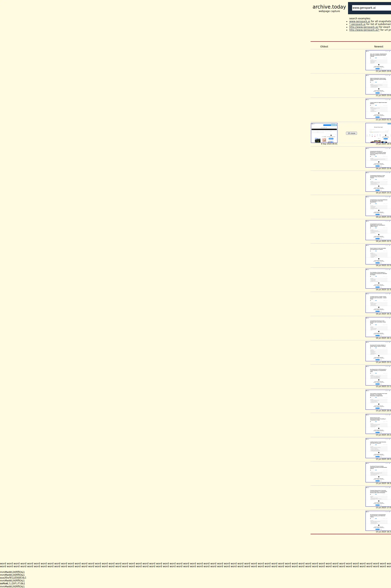
Task: Open Email Contacts of Jain Communities in Palitana snapshot
Action: click(x=378, y=254)
